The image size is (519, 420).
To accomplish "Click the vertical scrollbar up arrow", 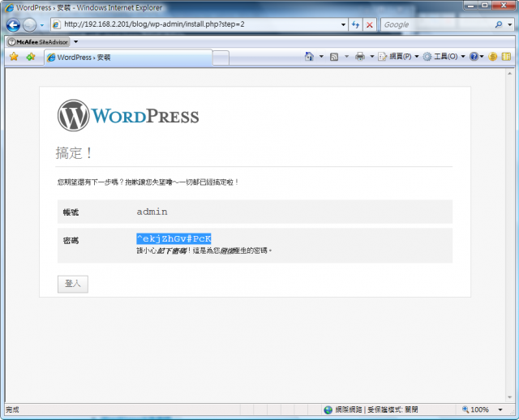I will [510, 73].
